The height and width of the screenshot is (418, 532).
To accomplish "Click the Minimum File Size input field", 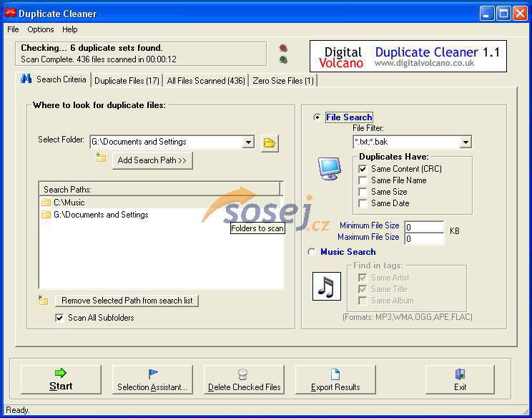I will (x=424, y=227).
